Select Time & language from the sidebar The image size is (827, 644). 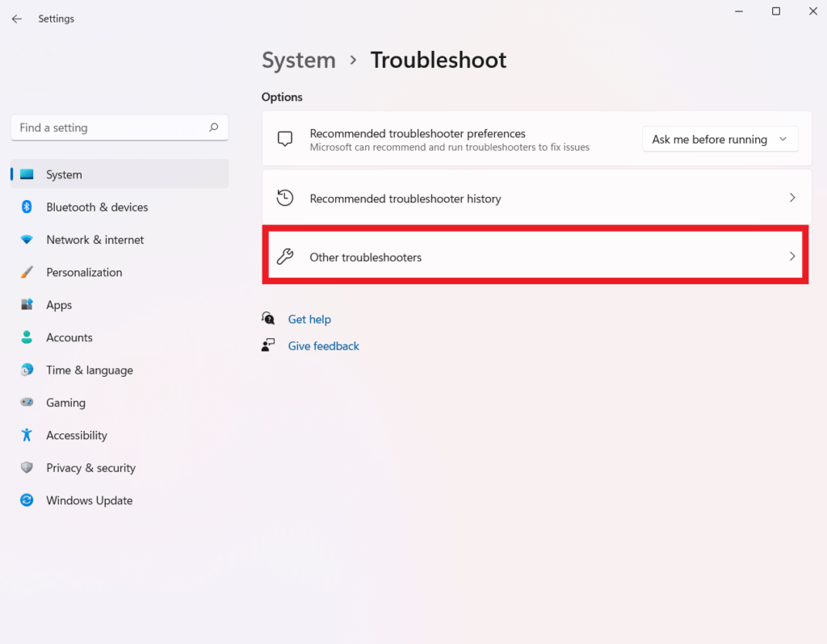pyautogui.click(x=90, y=370)
